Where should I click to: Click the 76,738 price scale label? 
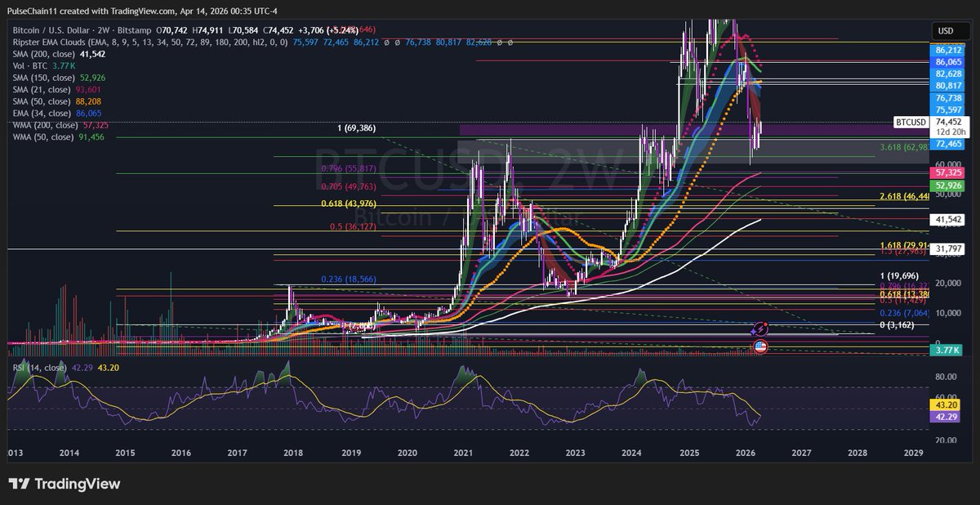(x=947, y=97)
